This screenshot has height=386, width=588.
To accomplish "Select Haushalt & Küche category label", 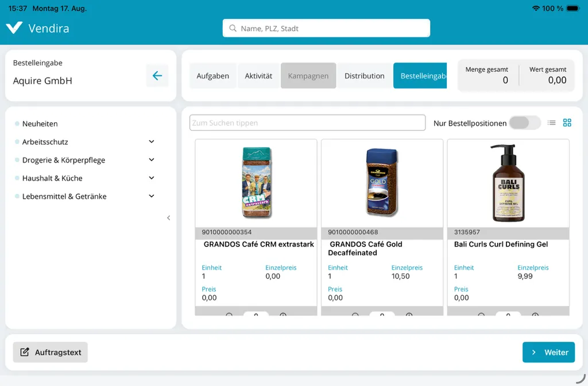I will pyautogui.click(x=52, y=178).
